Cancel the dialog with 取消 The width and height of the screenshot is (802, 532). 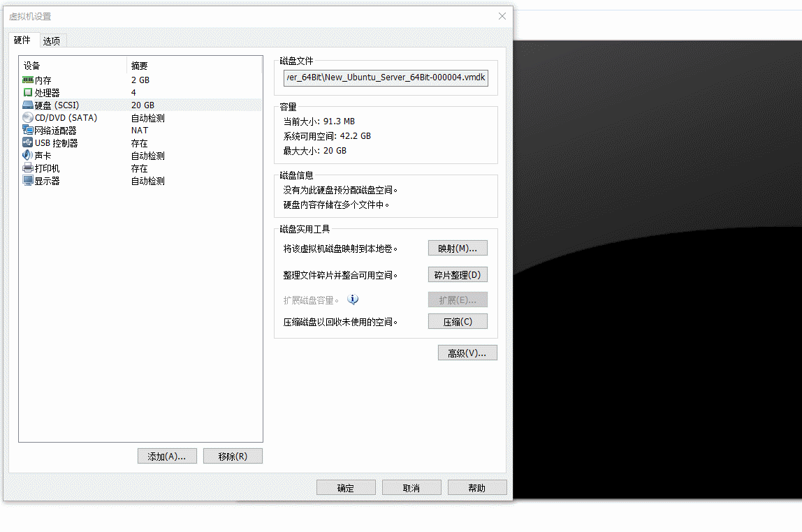tap(411, 487)
